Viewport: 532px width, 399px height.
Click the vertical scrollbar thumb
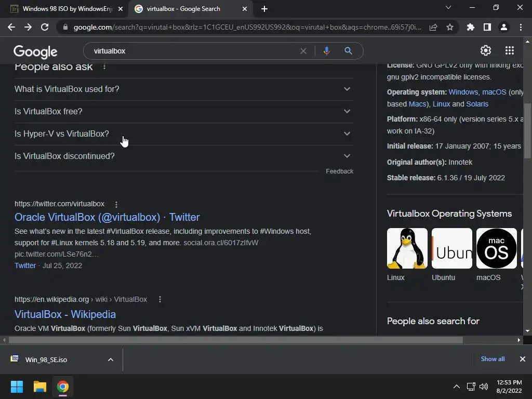[x=528, y=130]
